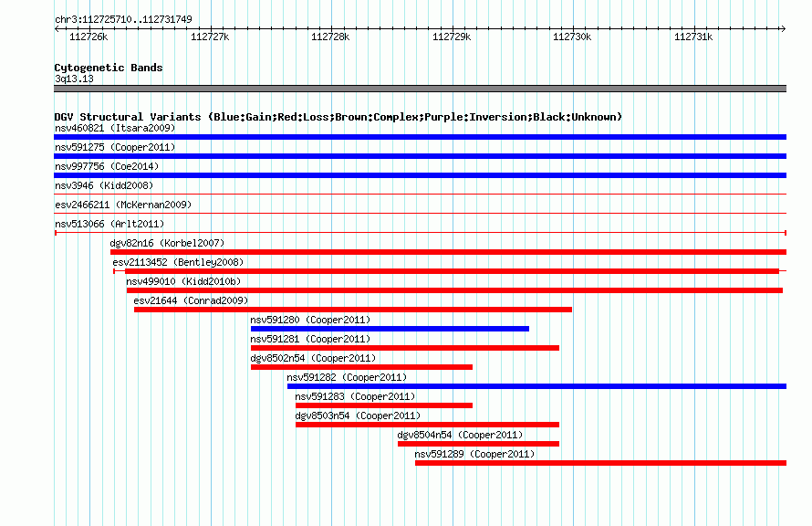Select the 3q13.13 band label

(74, 79)
